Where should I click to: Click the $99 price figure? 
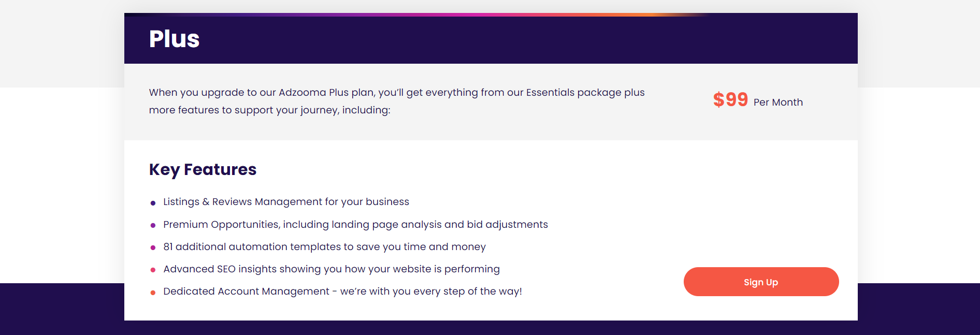click(730, 99)
